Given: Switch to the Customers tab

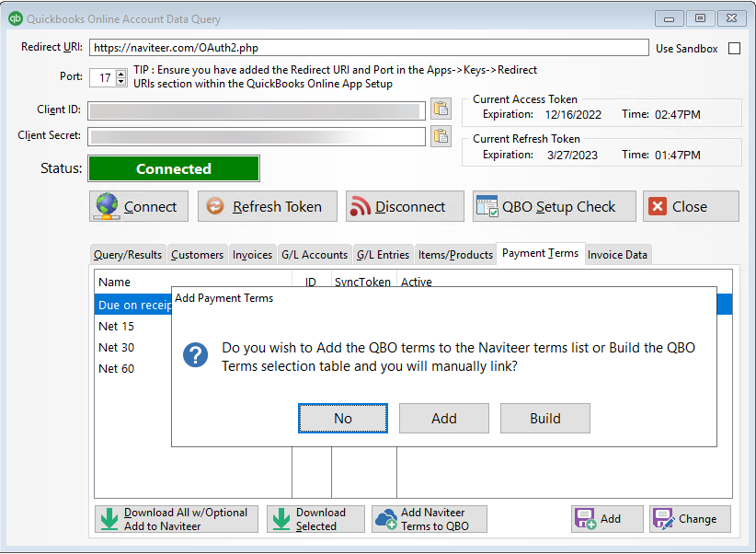Looking at the screenshot, I should (197, 255).
